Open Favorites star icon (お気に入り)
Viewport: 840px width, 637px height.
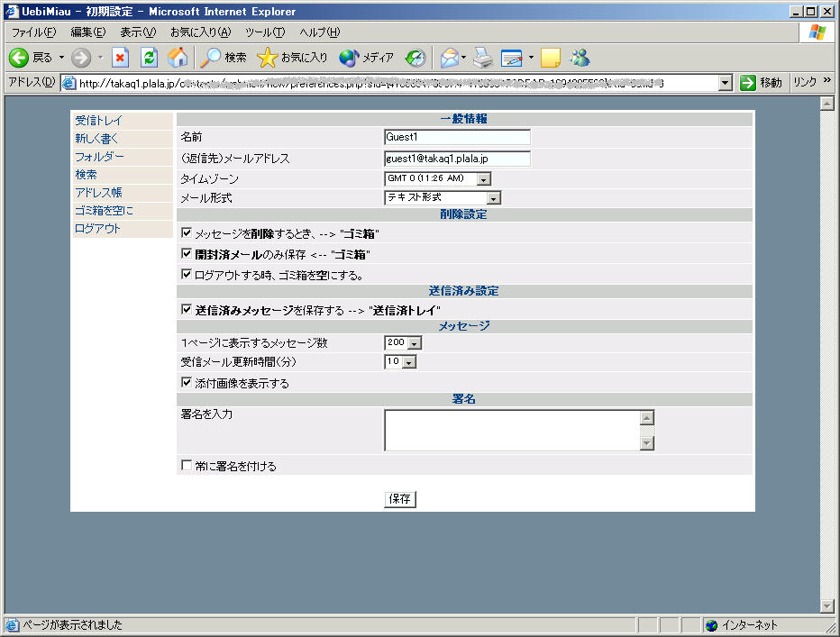point(267,58)
